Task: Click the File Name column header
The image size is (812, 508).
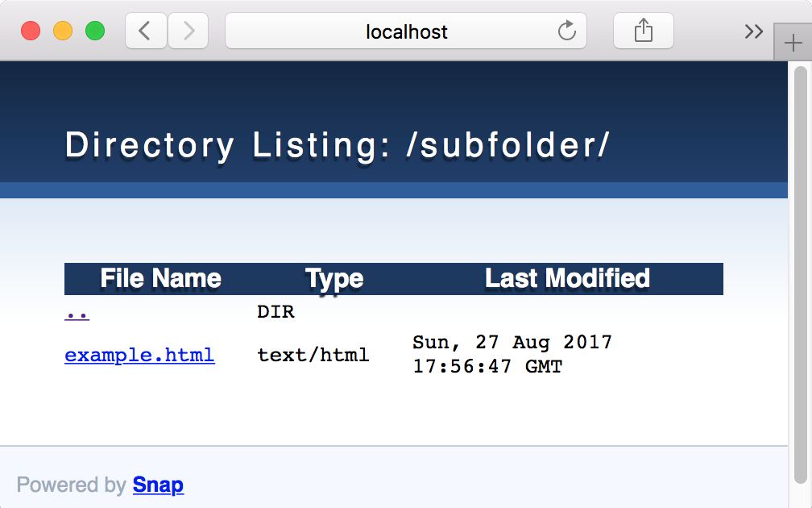Action: (x=160, y=278)
